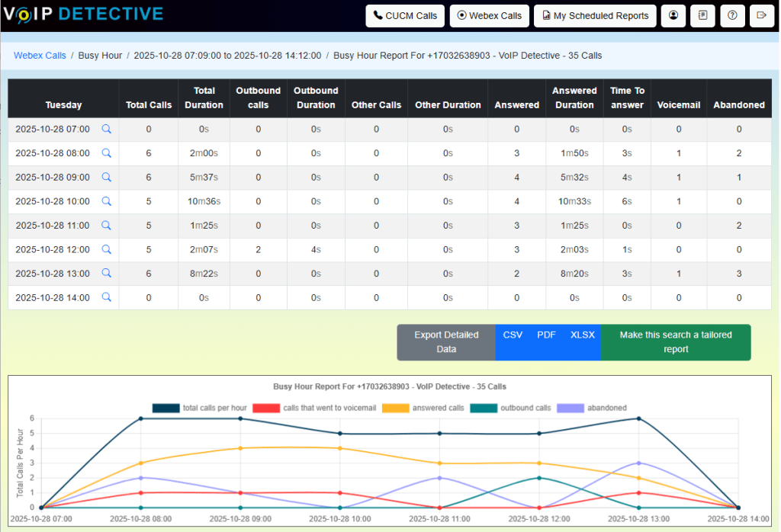Inspect 12:00 hour using its magnifier icon

(106, 249)
